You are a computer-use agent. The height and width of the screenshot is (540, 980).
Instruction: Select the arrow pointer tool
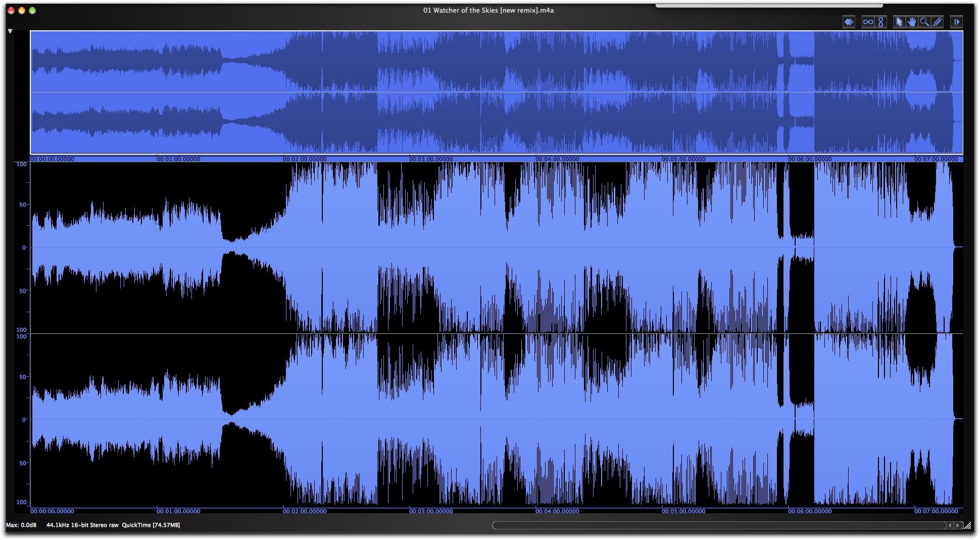click(899, 22)
